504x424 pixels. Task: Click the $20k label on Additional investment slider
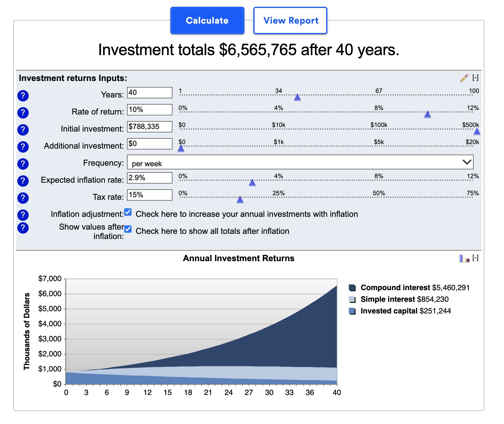pos(472,142)
